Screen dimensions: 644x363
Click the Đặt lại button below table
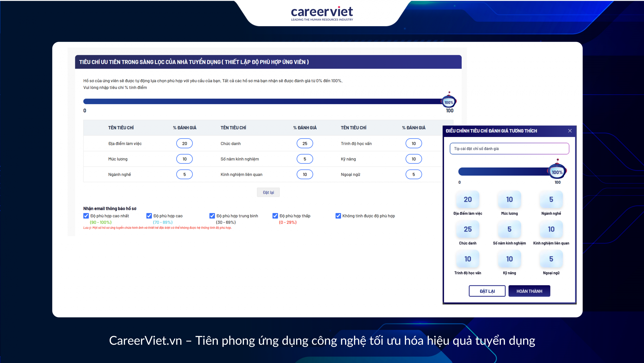pos(268,192)
